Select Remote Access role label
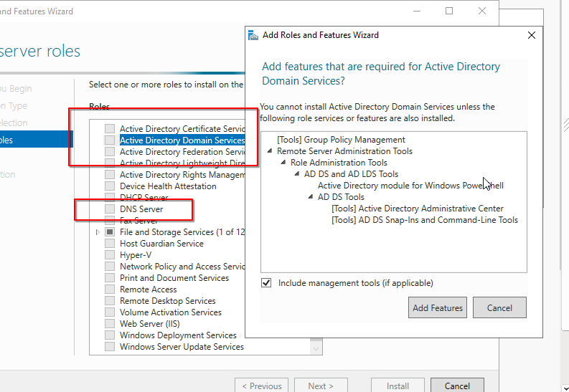569x392 pixels. point(149,289)
